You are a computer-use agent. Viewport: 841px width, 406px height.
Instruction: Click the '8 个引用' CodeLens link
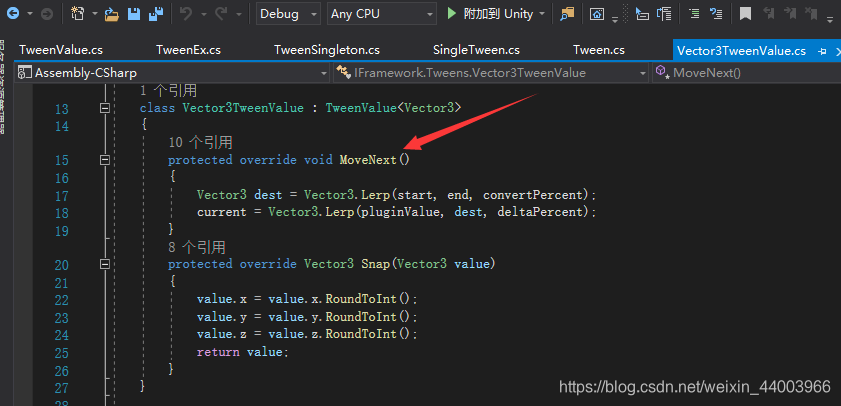196,247
